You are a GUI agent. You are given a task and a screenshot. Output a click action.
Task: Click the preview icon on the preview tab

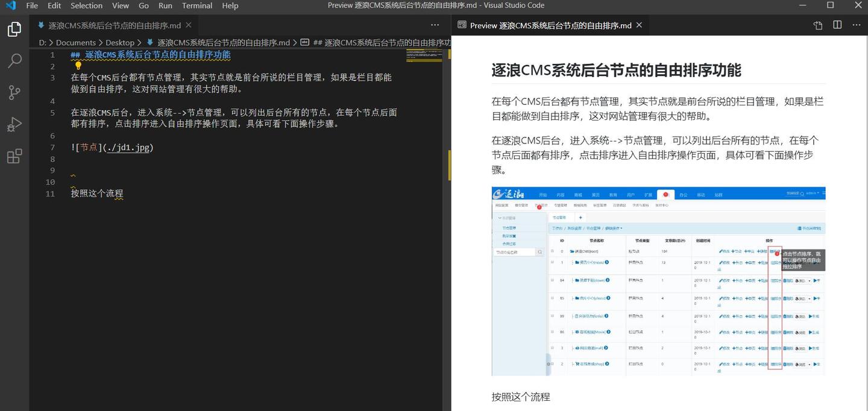tap(462, 25)
